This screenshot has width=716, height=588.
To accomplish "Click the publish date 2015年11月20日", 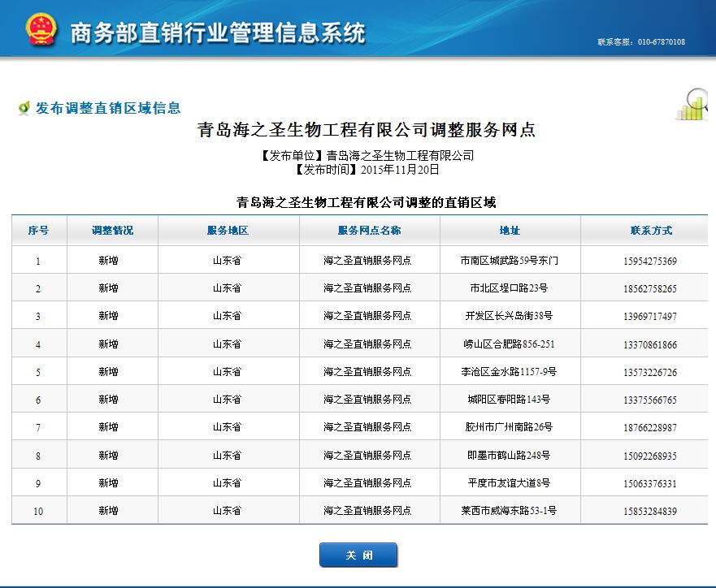I will point(400,170).
